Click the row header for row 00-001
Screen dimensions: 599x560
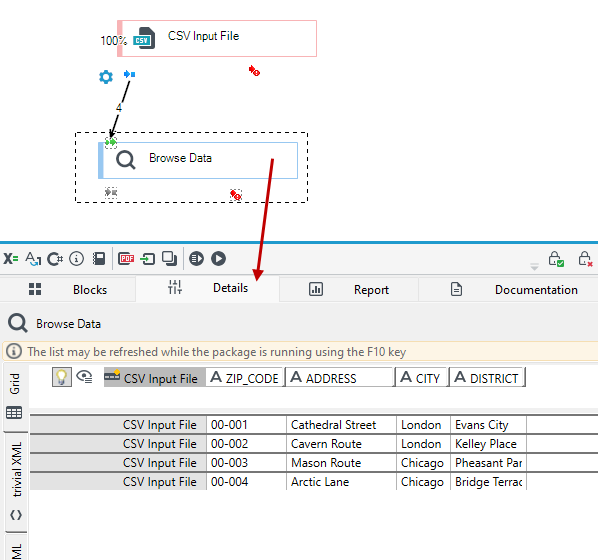click(x=118, y=425)
